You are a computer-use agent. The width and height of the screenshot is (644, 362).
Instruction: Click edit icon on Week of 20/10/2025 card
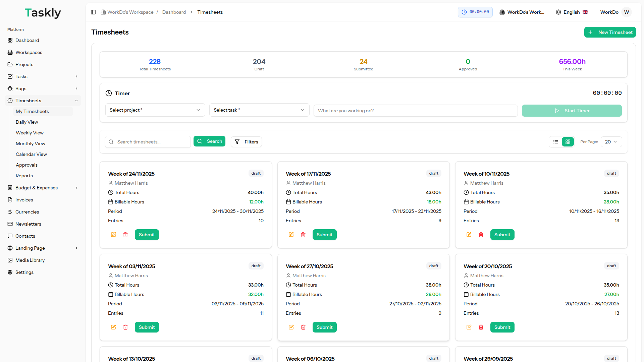pyautogui.click(x=469, y=327)
